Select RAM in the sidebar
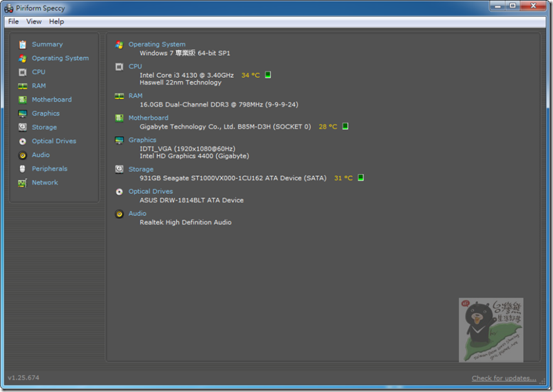 pyautogui.click(x=39, y=86)
